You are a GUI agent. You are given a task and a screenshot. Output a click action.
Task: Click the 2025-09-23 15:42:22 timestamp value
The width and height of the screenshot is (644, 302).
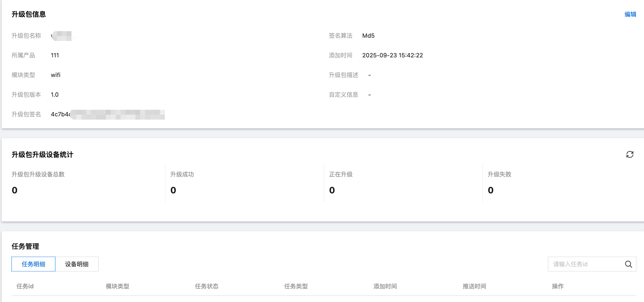[392, 55]
